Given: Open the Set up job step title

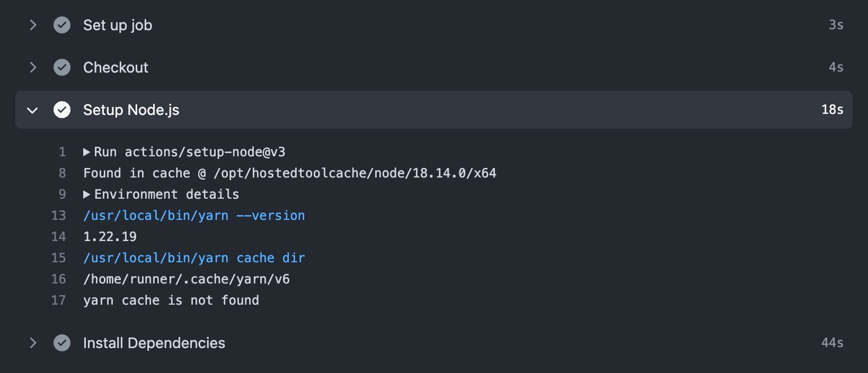Looking at the screenshot, I should [x=118, y=25].
